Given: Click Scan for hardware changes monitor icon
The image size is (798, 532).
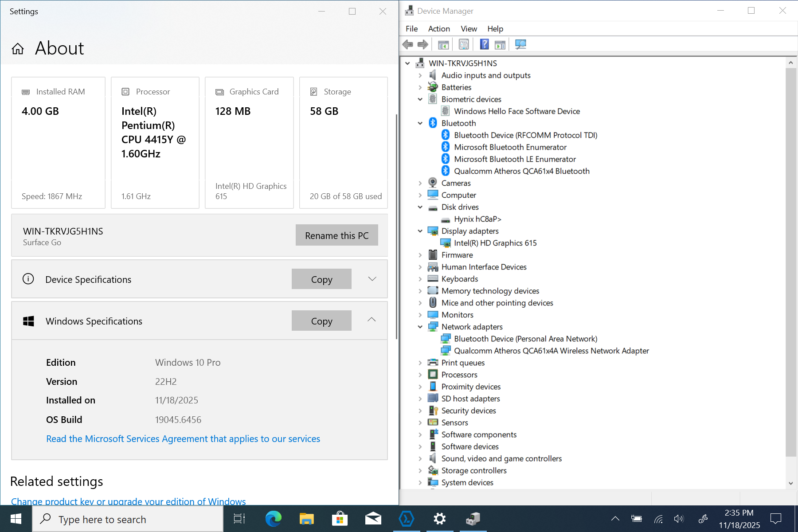Looking at the screenshot, I should click(x=520, y=44).
